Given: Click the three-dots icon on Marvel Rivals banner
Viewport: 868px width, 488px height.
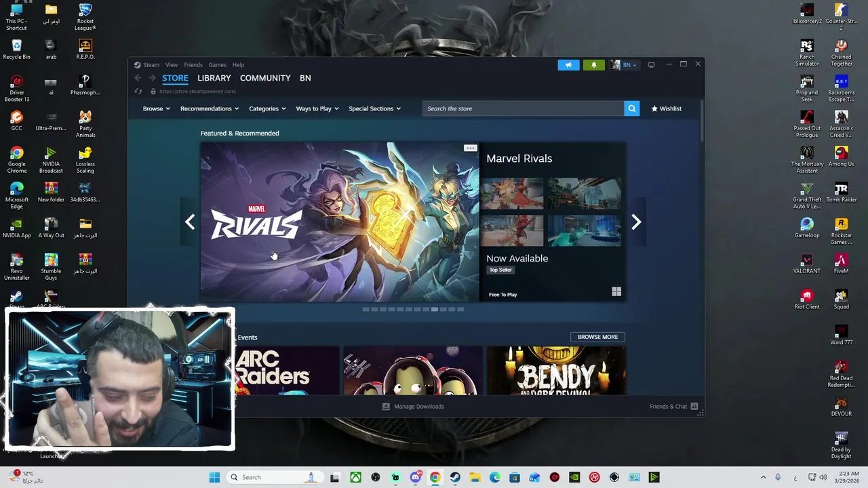Looking at the screenshot, I should click(470, 148).
